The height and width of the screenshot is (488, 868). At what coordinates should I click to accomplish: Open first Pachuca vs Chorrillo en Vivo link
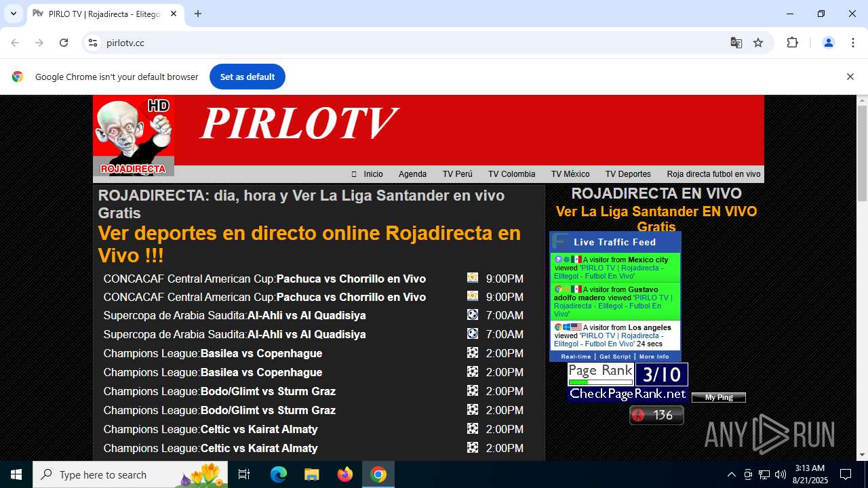(x=351, y=279)
